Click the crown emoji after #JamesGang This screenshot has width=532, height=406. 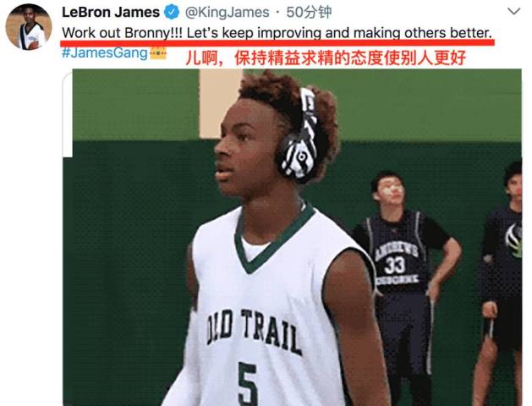point(158,53)
